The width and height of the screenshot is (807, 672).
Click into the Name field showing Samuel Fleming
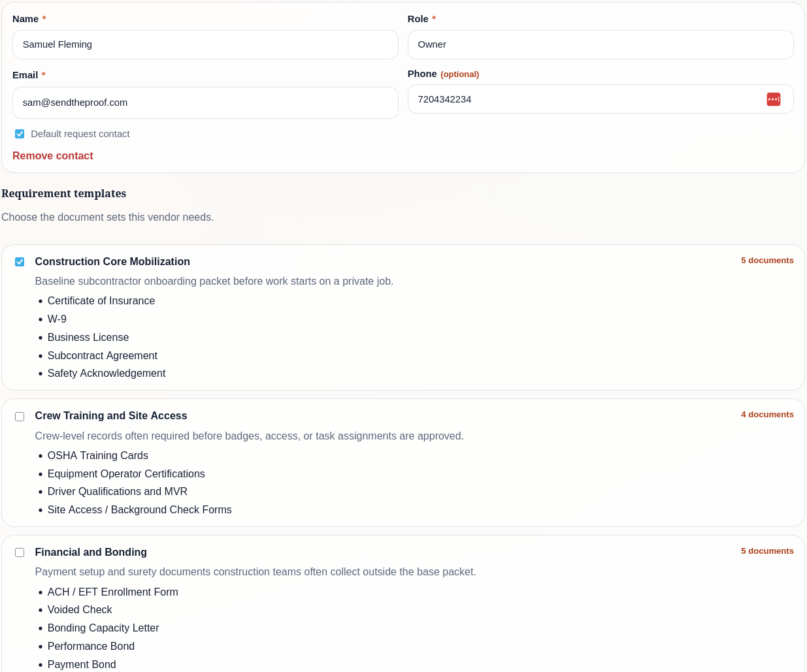205,44
